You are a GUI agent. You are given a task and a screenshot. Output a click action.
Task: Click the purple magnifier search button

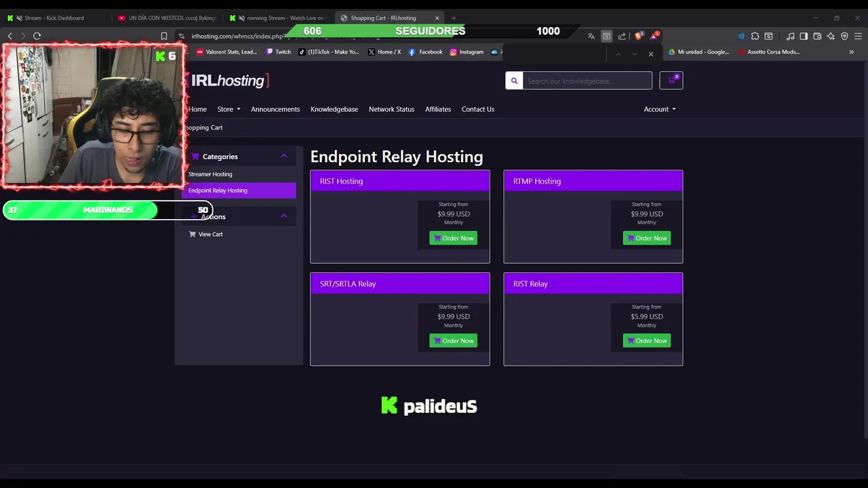(x=514, y=81)
